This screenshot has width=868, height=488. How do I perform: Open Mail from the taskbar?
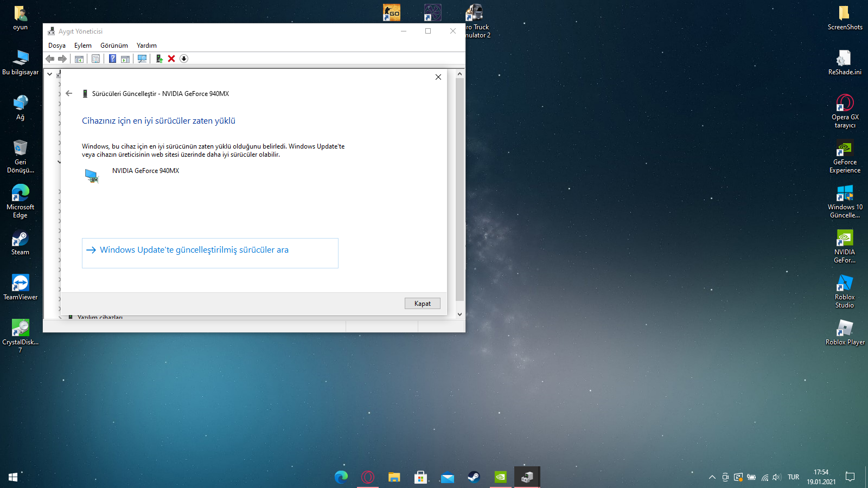click(x=447, y=477)
